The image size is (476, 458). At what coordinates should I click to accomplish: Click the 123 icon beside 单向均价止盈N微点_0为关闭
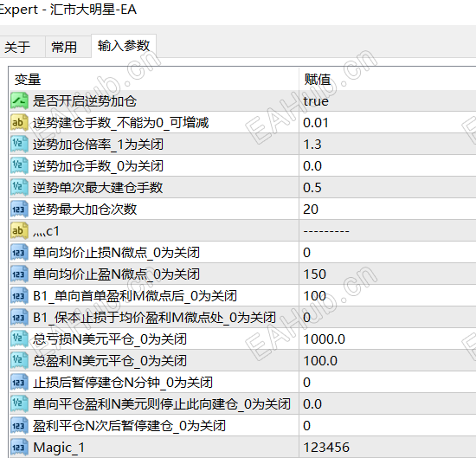19,274
